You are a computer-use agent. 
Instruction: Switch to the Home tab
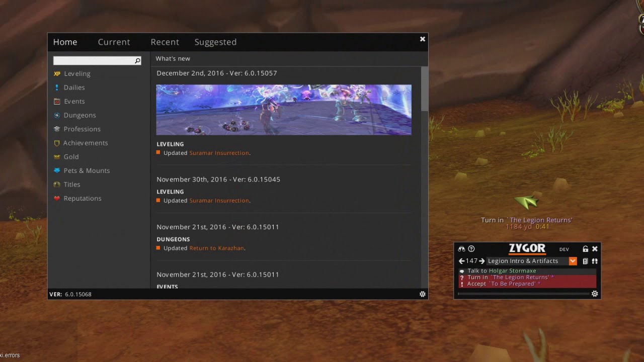(x=65, y=42)
